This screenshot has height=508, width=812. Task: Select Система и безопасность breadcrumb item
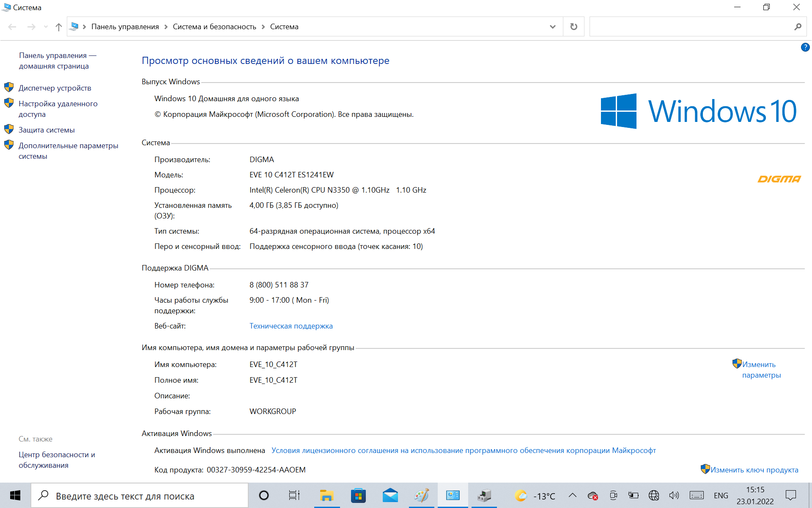(x=214, y=27)
